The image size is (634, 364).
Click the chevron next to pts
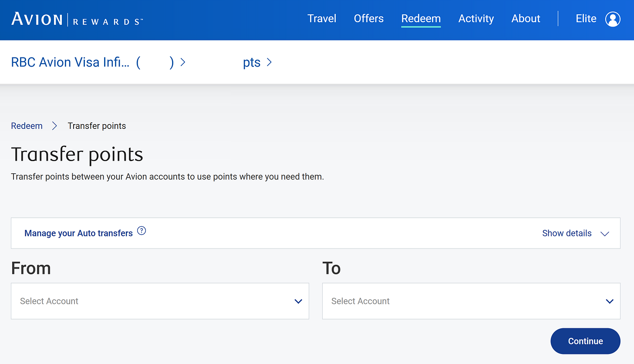click(x=269, y=63)
